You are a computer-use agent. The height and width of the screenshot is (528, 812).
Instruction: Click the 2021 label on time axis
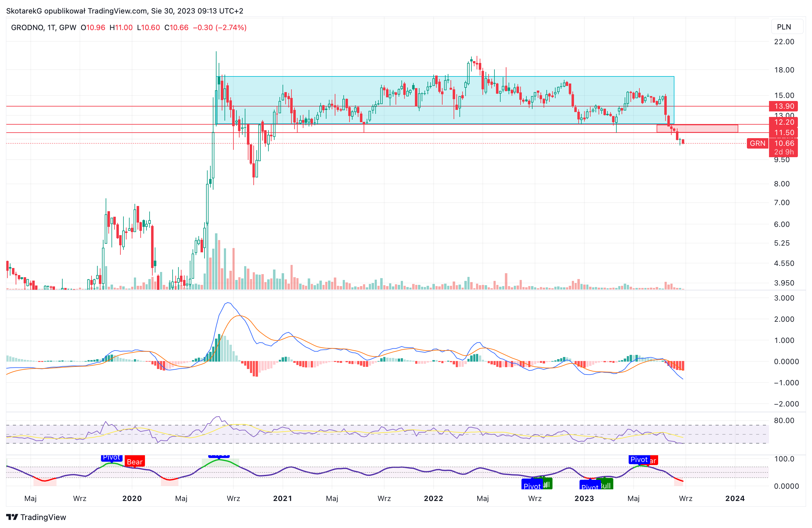283,498
